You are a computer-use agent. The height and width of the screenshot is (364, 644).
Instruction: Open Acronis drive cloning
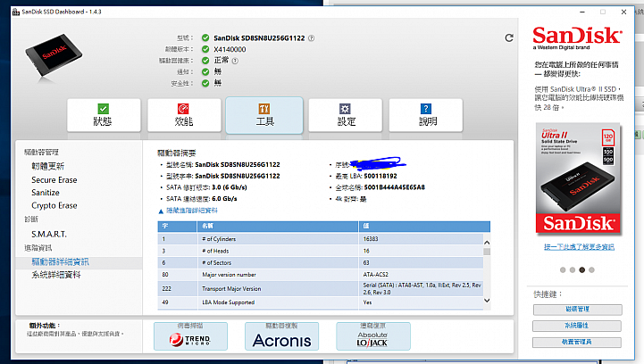pyautogui.click(x=281, y=336)
